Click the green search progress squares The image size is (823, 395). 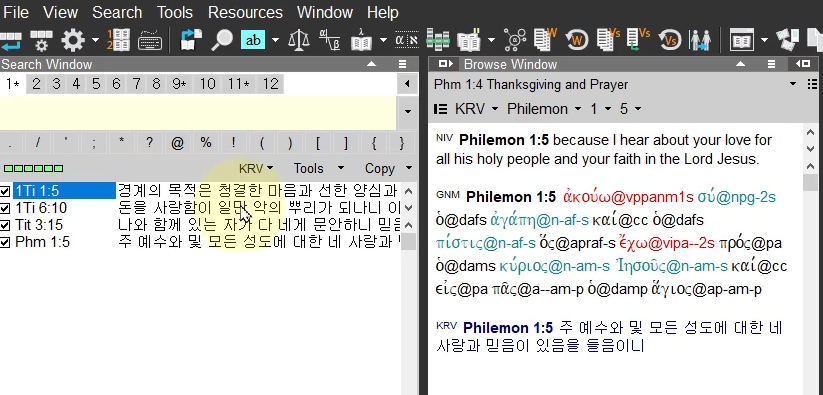pyautogui.click(x=33, y=168)
